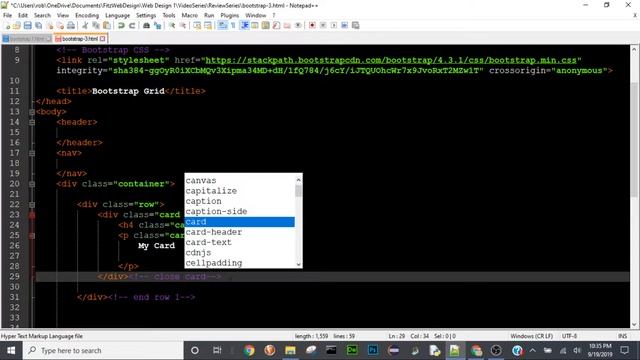The image size is (640, 360).
Task: Click the Copy toolbar icon
Action: (96, 25)
